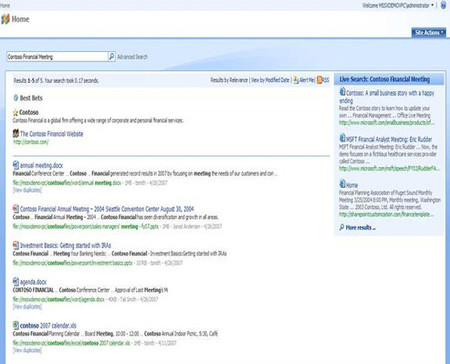Open the Live Search Home result link
Image resolution: width=450 pixels, height=364 pixels.
click(x=352, y=185)
